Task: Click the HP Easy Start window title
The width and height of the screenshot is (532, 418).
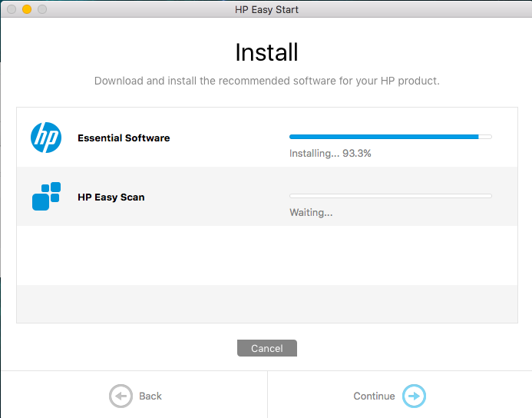Action: click(266, 9)
